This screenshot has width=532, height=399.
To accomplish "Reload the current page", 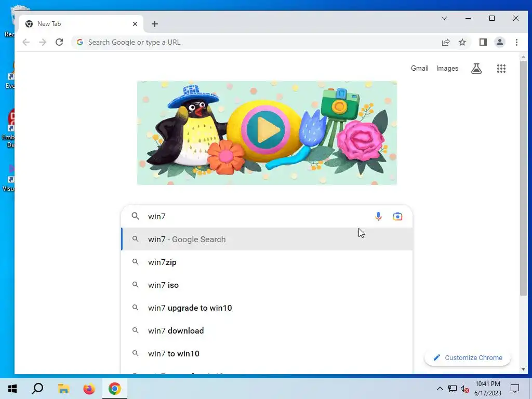I will tap(59, 42).
